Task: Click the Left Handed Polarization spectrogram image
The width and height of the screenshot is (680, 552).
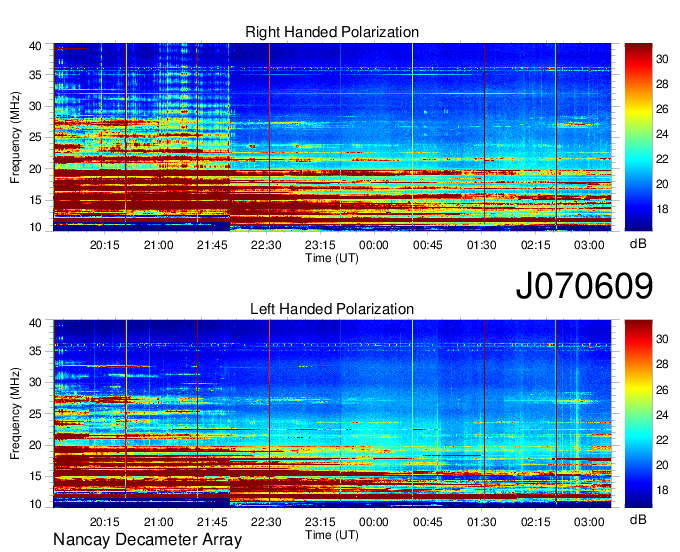Action: [x=332, y=414]
